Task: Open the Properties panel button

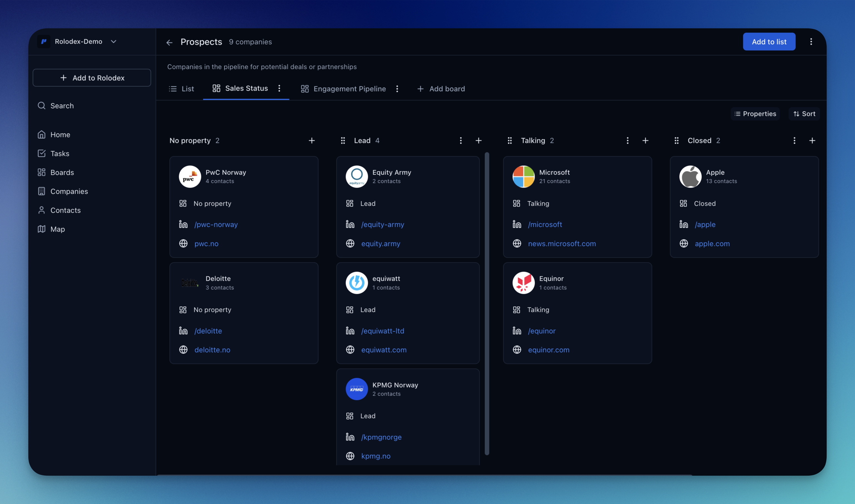Action: pyautogui.click(x=755, y=114)
